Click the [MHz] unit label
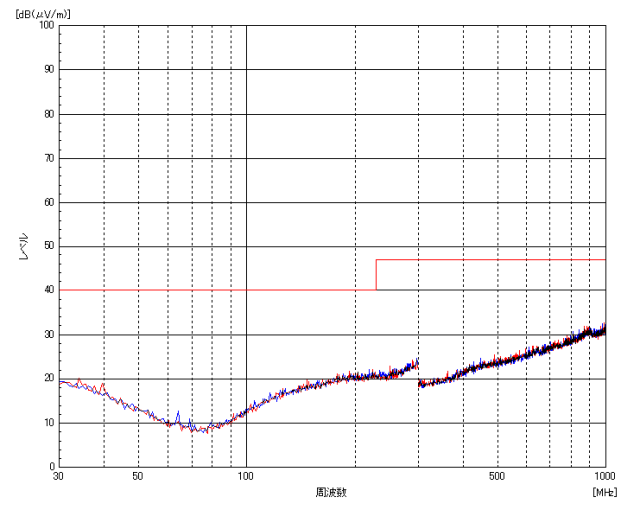 coord(604,492)
